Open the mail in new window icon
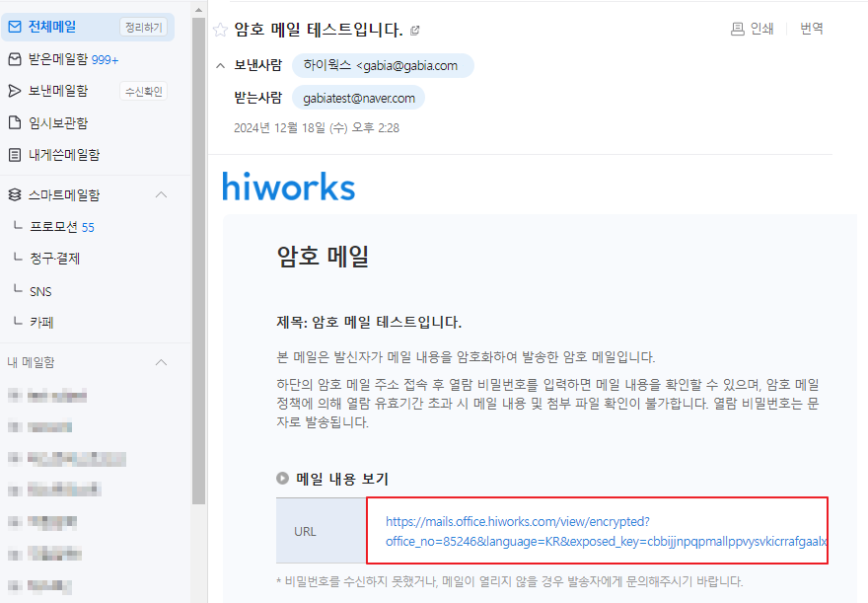Image resolution: width=868 pixels, height=603 pixels. pos(415,31)
